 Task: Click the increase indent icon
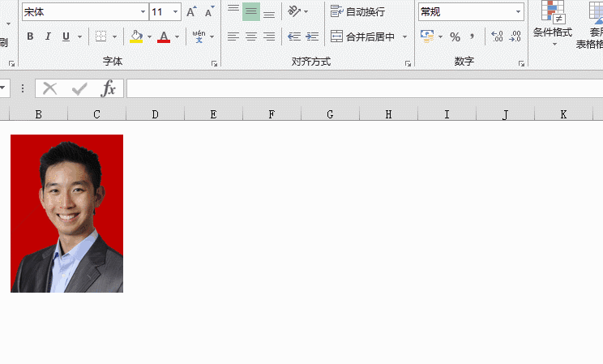[x=311, y=36]
